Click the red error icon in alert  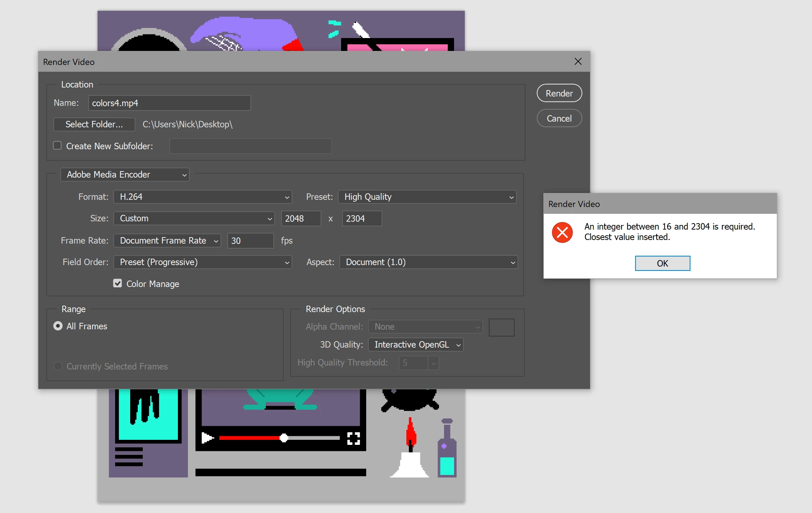tap(562, 232)
